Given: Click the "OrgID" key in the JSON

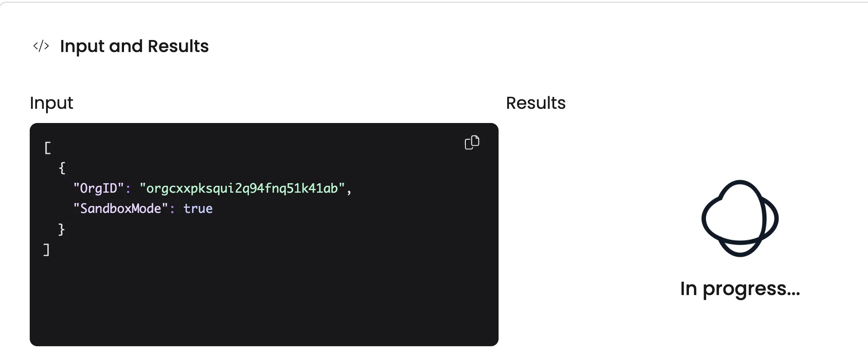Looking at the screenshot, I should click(99, 188).
